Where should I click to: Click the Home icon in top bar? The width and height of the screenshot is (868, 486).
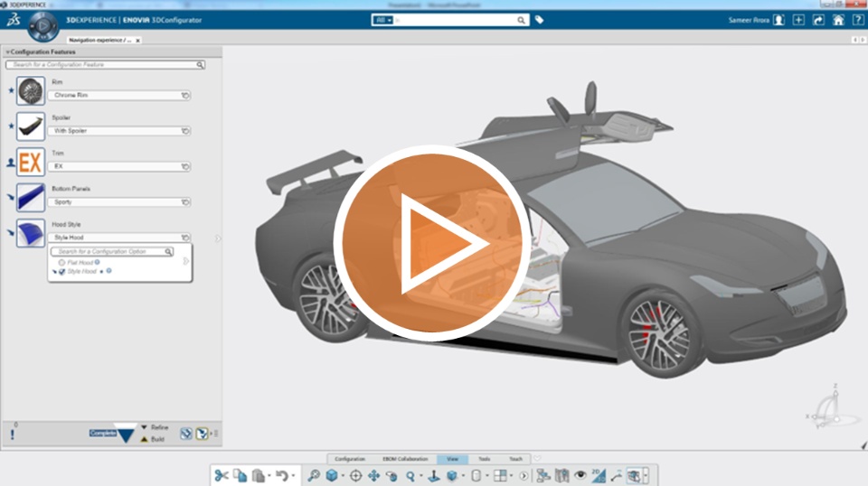(x=838, y=20)
